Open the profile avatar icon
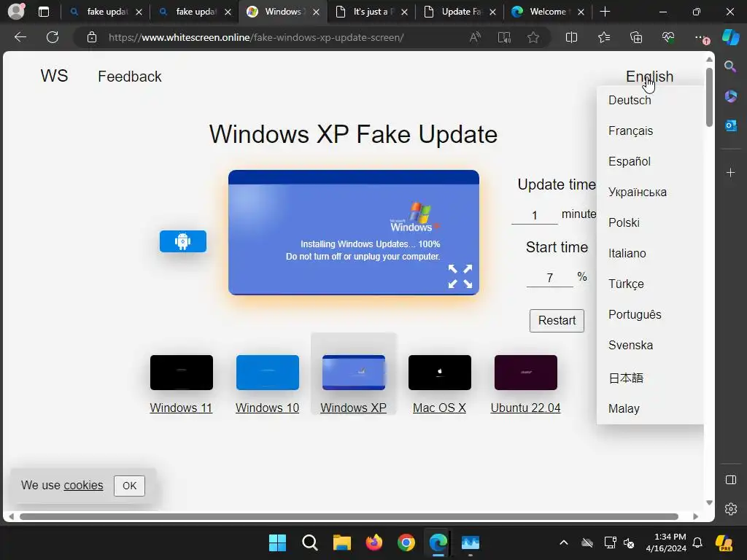Image resolution: width=747 pixels, height=560 pixels. point(16,12)
